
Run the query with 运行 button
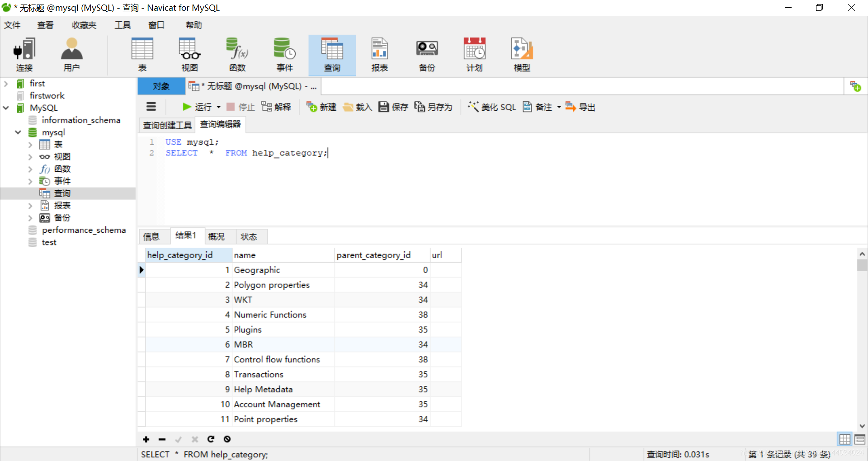(197, 107)
